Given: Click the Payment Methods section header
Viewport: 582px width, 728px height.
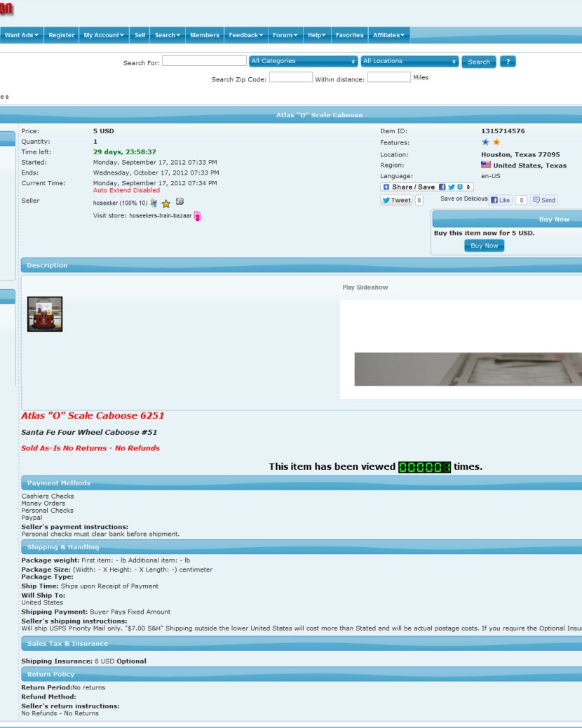Looking at the screenshot, I should tap(302, 483).
